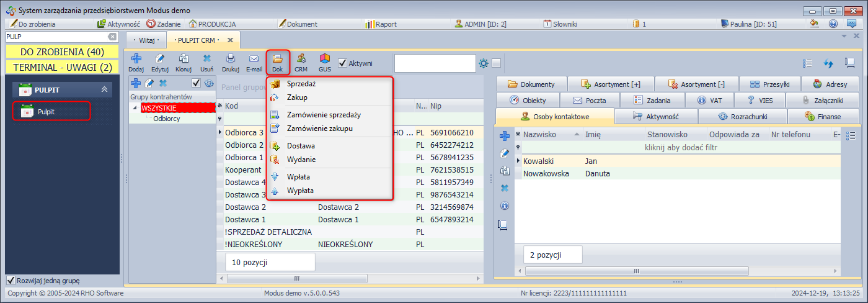Click the settings gear beside search field
868x303 pixels.
(484, 63)
